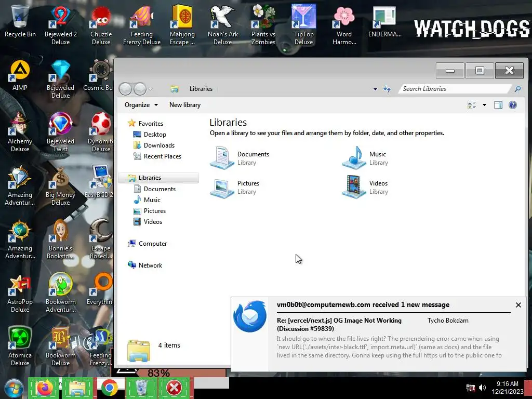Screen dimensions: 532x399
Task: Select Pictures in the navigation tree
Action: [155, 211]
